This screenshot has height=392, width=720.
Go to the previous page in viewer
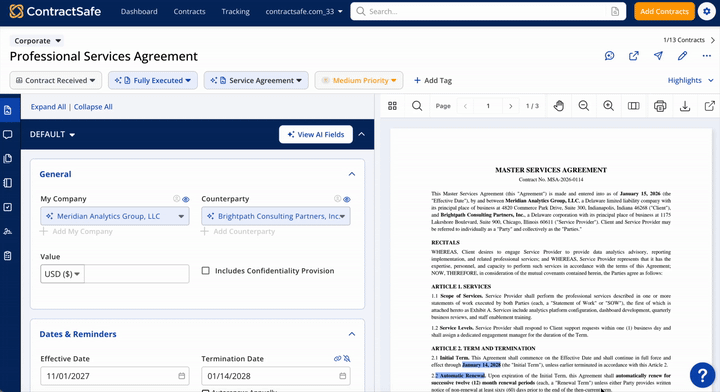coord(465,106)
